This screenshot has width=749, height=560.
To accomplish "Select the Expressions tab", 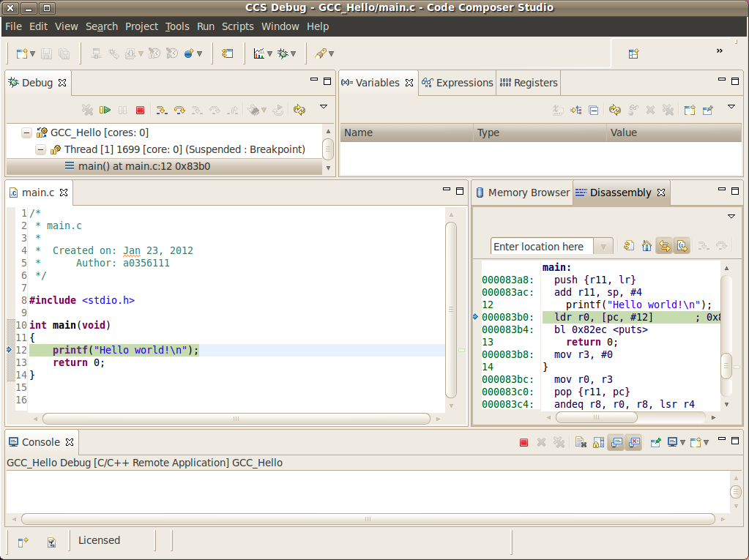I will pyautogui.click(x=463, y=83).
